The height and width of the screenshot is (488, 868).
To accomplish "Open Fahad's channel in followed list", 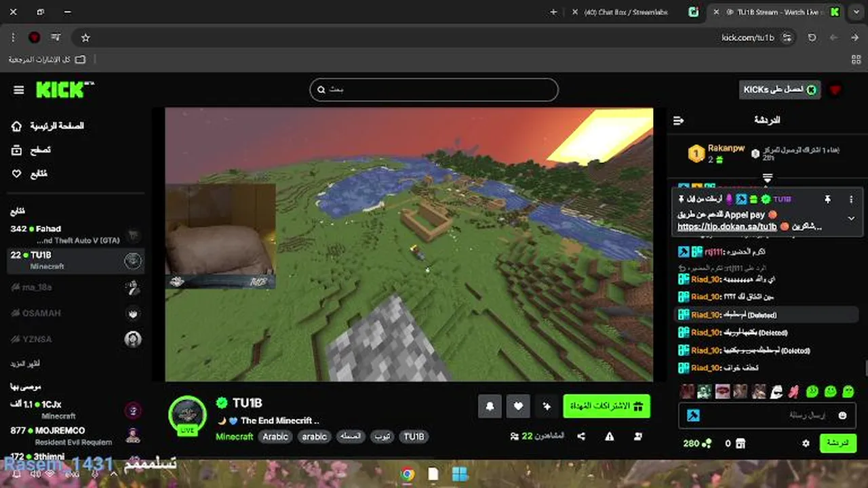I will click(x=75, y=234).
